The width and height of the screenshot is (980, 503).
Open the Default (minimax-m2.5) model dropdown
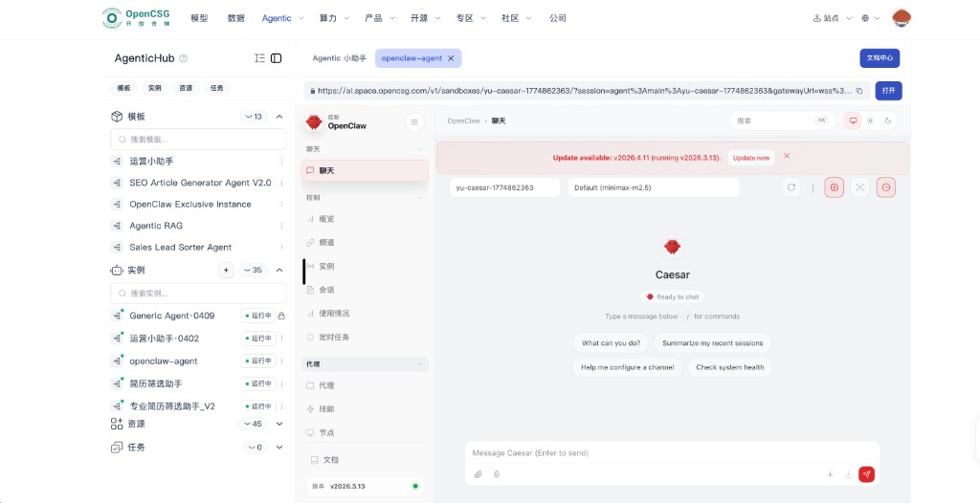[x=653, y=187]
